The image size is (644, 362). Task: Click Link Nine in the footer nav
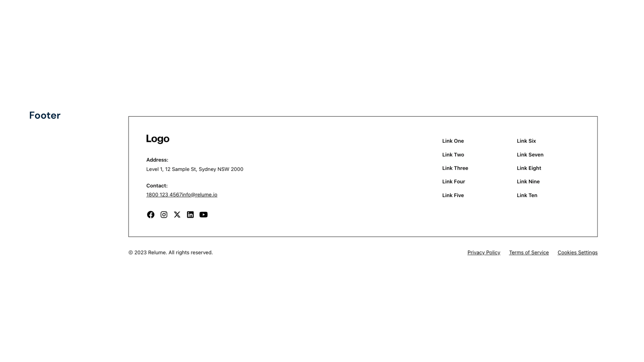(x=528, y=182)
